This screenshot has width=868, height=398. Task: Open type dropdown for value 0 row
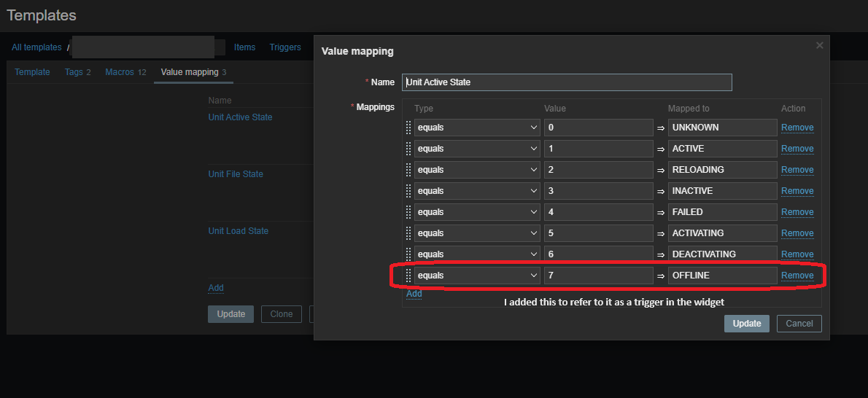(x=476, y=128)
